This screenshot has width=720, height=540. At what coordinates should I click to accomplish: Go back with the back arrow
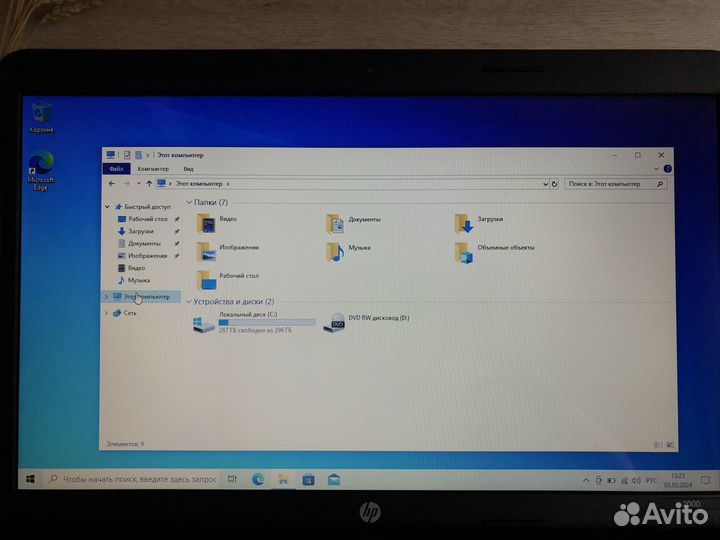point(112,184)
